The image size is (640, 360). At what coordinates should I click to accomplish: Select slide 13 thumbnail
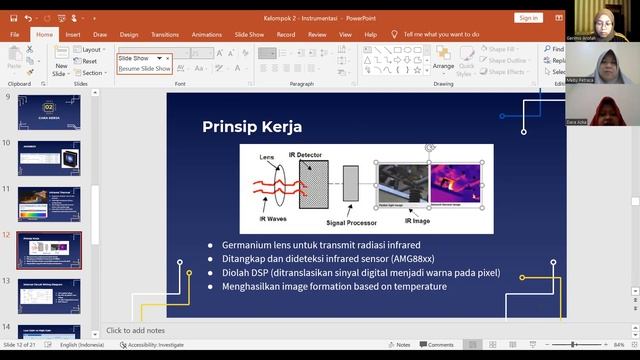[x=49, y=296]
